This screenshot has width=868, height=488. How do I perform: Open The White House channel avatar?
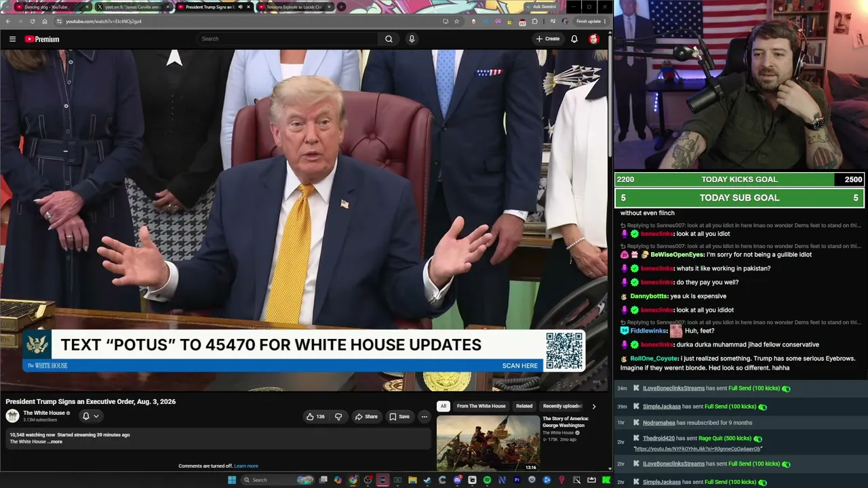tap(12, 416)
